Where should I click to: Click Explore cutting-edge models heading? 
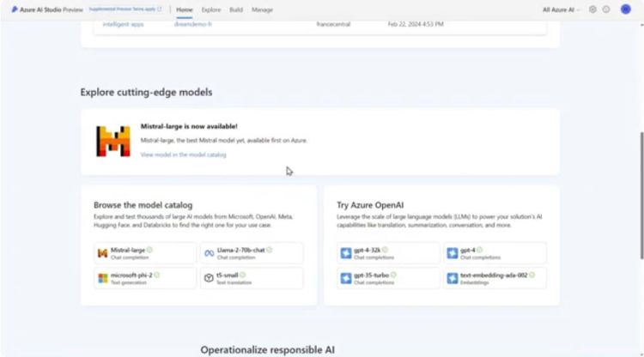[146, 92]
